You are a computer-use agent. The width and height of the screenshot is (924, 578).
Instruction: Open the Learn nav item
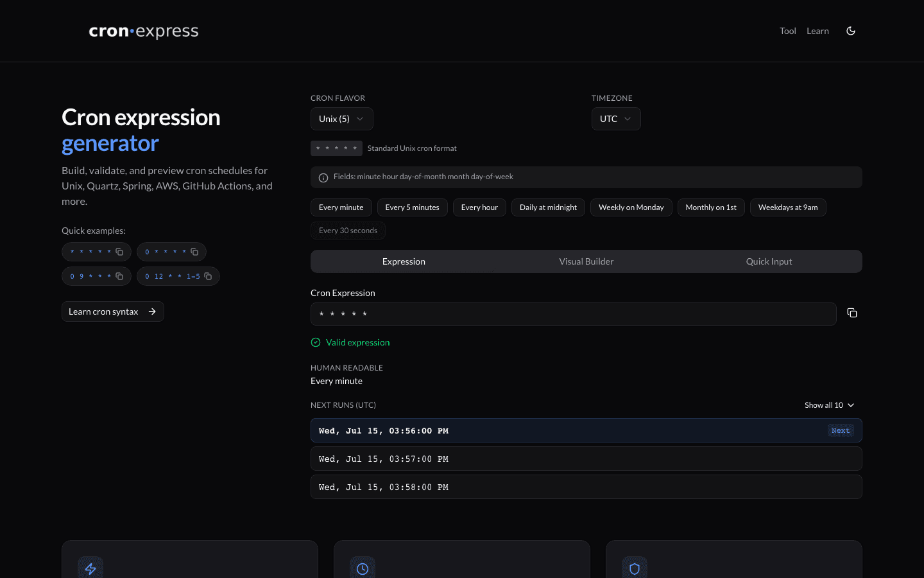pos(818,31)
